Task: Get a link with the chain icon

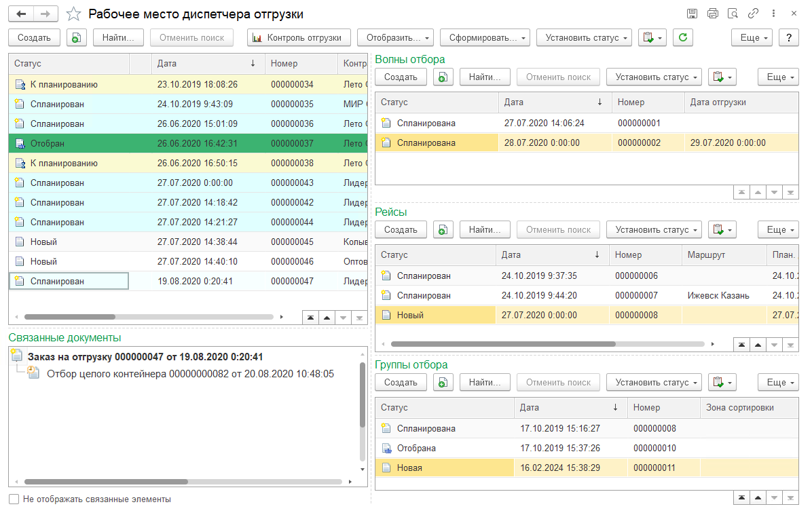Action: [x=753, y=14]
